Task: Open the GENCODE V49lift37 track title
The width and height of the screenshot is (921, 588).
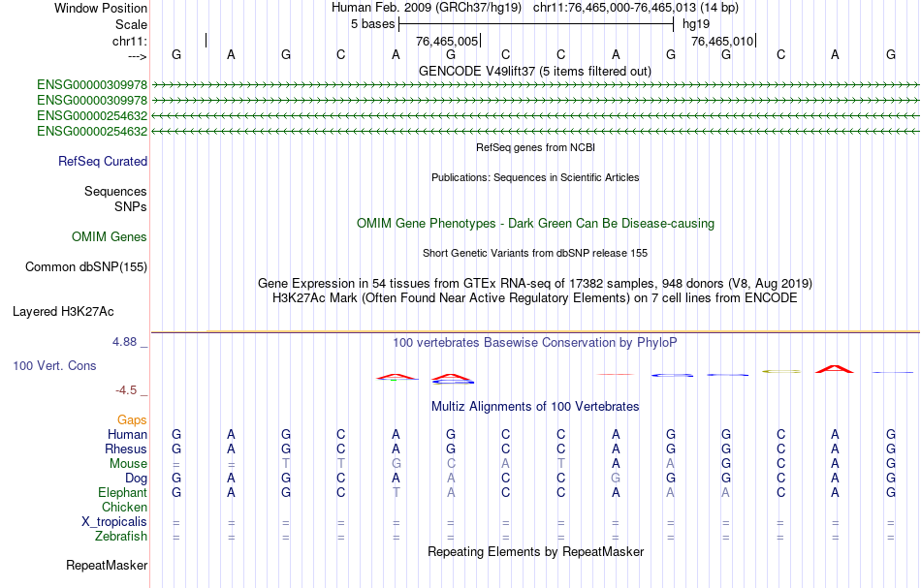Action: point(535,71)
